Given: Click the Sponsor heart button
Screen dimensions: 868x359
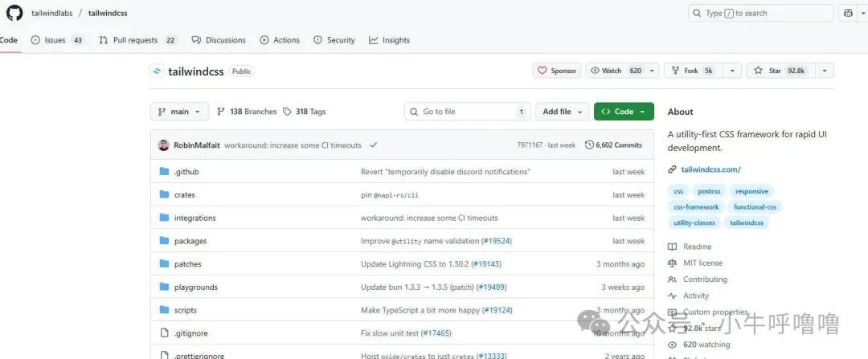Looking at the screenshot, I should click(557, 71).
